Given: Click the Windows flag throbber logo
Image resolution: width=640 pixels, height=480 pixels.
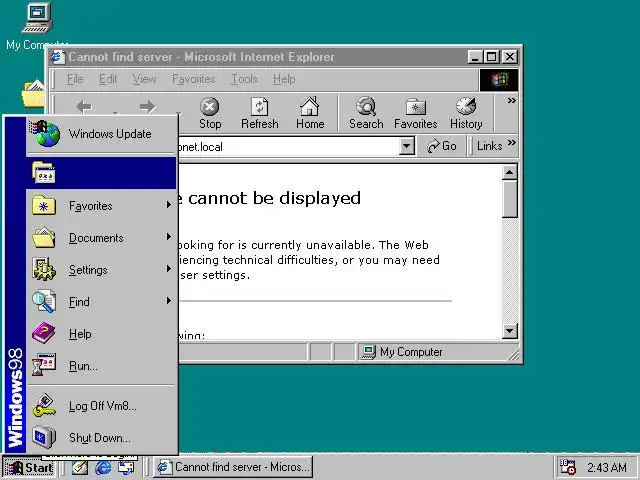Looking at the screenshot, I should pos(499,80).
